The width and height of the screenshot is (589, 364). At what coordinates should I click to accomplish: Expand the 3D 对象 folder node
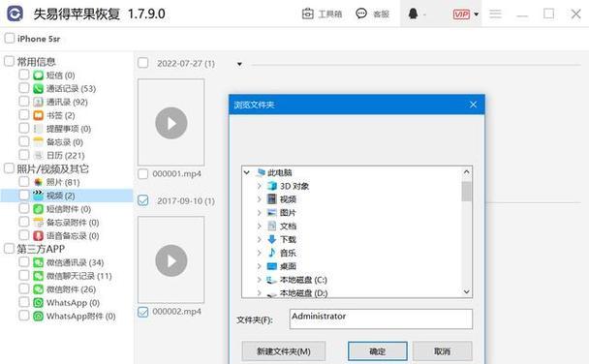[260, 186]
